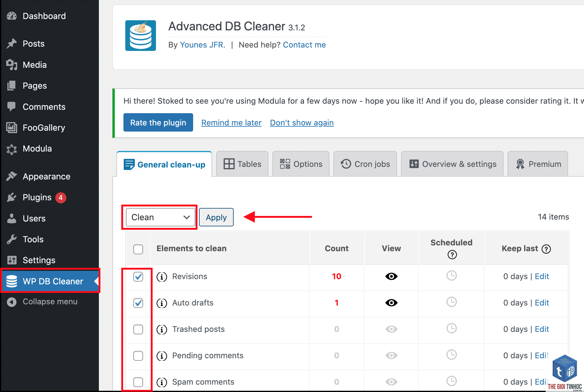Open the Clean bulk action dropdown
584x392 pixels.
(160, 217)
